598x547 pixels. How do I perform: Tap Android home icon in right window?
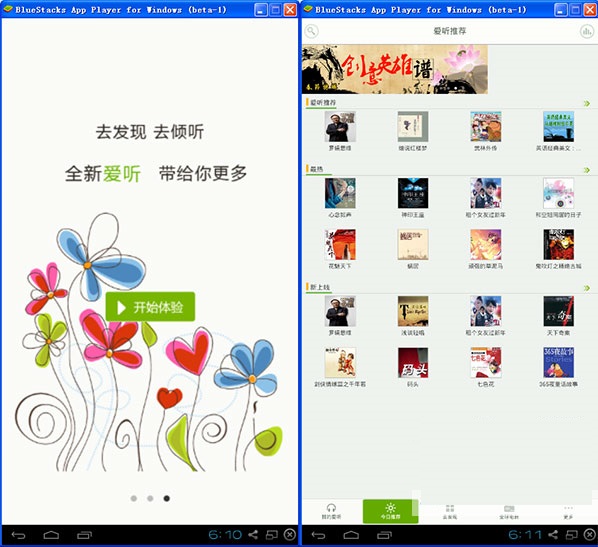351,535
